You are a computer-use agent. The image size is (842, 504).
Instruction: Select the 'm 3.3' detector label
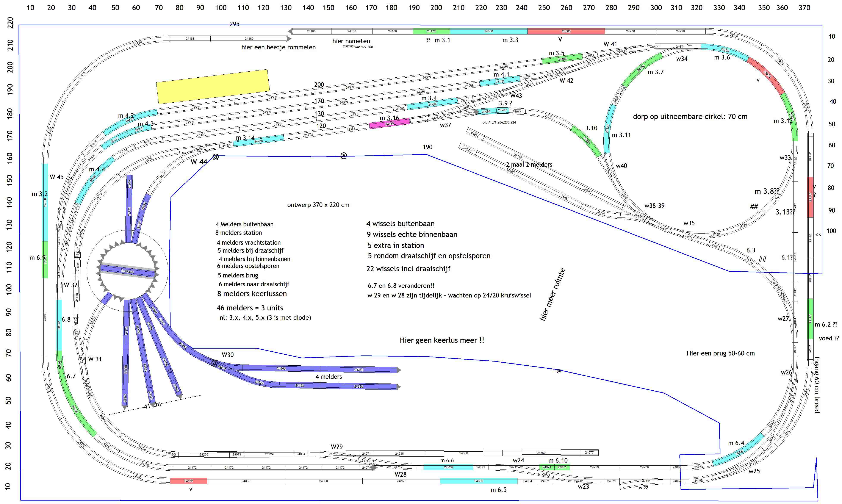pos(510,40)
